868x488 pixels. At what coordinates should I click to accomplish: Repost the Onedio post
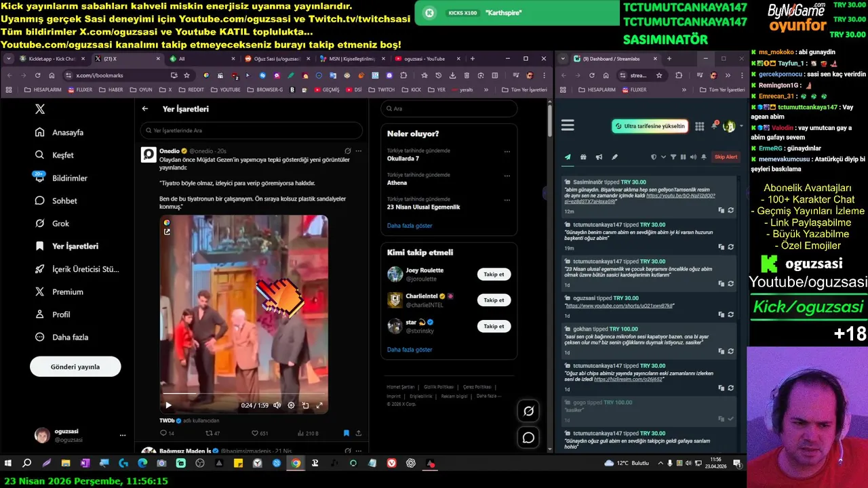212,433
